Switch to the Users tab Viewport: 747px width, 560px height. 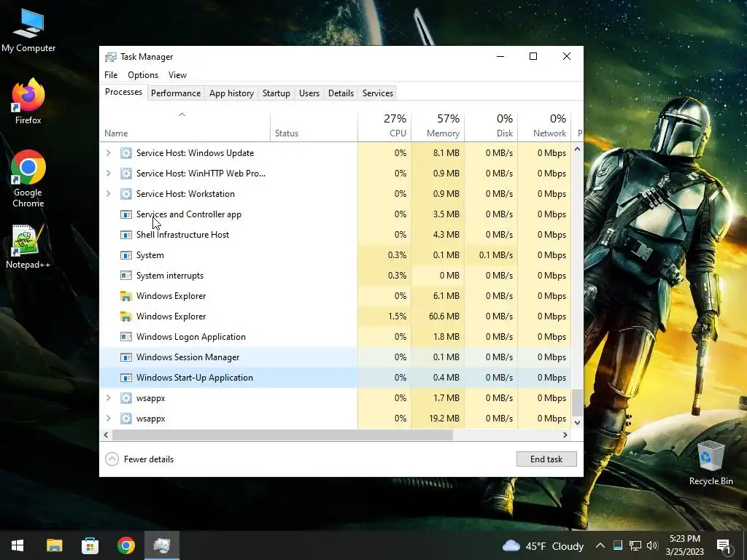point(309,93)
